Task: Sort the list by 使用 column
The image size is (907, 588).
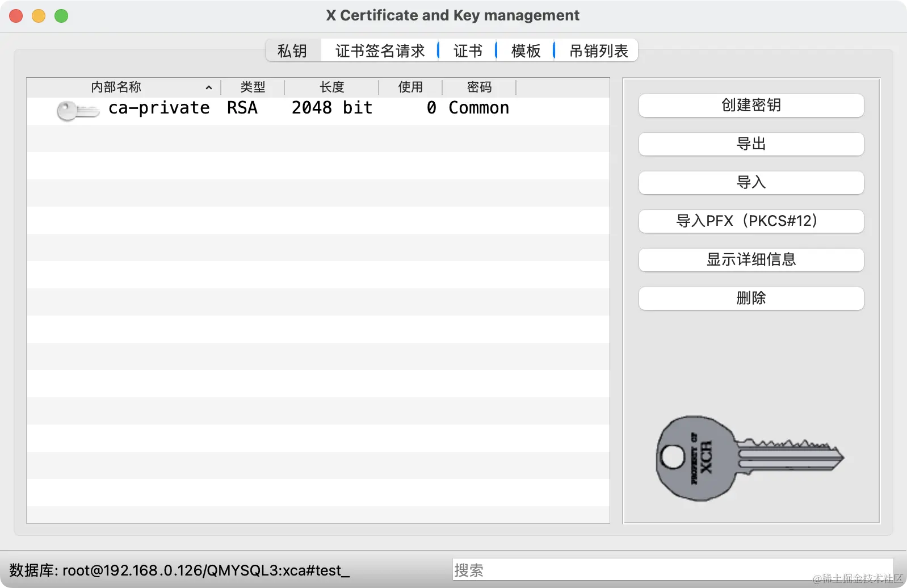Action: pos(410,87)
